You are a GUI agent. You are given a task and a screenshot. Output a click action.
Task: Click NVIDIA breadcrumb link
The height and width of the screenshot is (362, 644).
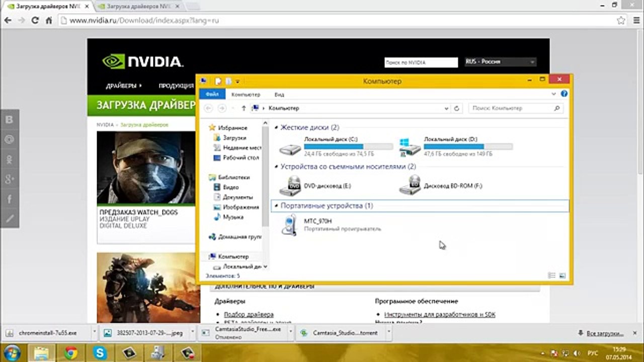(105, 125)
